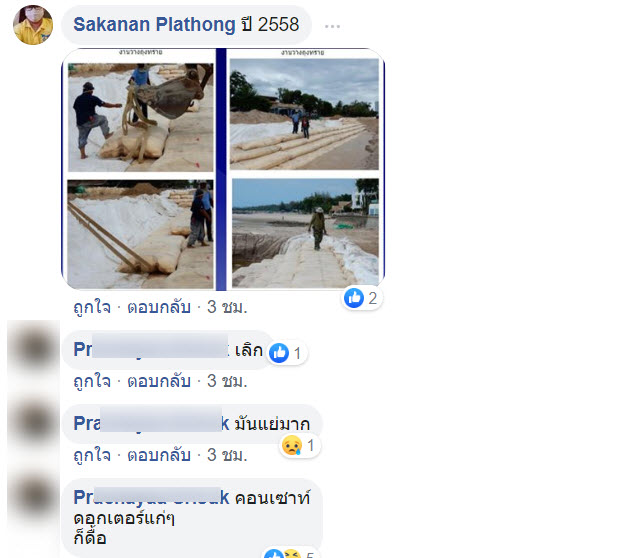
Task: Click the Sakanan Plathong name link
Action: coord(154,25)
